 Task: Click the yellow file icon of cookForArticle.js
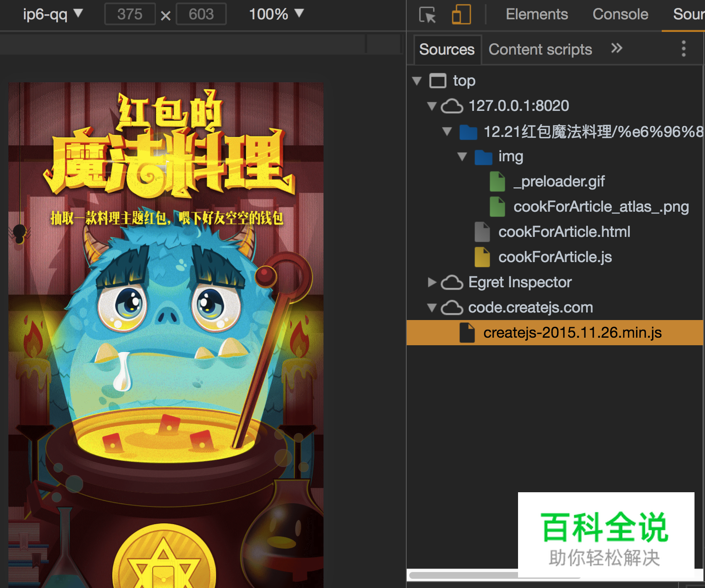click(482, 257)
